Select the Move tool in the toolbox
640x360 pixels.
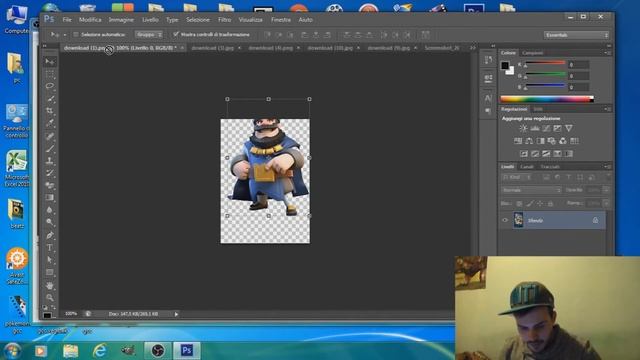pos(50,61)
